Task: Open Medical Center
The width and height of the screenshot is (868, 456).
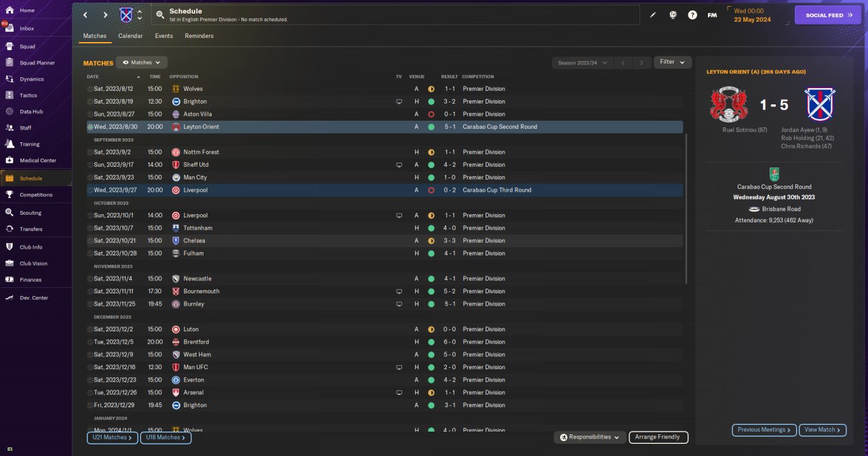Action: click(37, 161)
